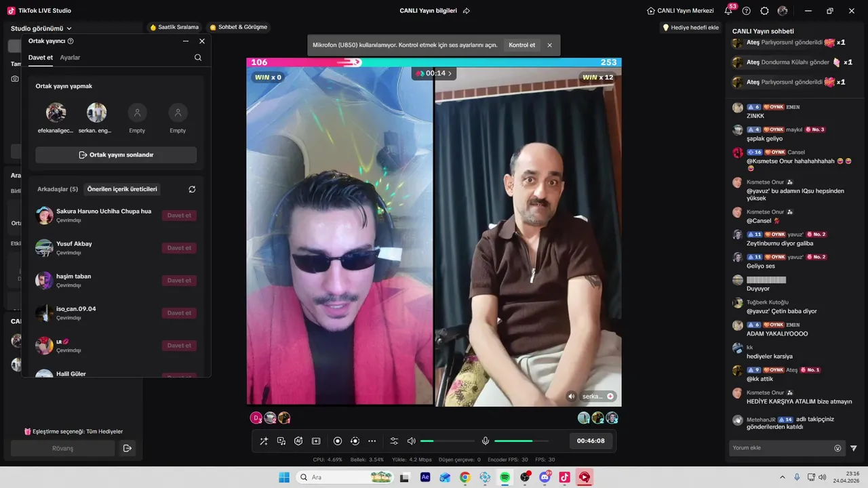Click the exit icon next to Rövanş
The width and height of the screenshot is (868, 488).
(127, 449)
